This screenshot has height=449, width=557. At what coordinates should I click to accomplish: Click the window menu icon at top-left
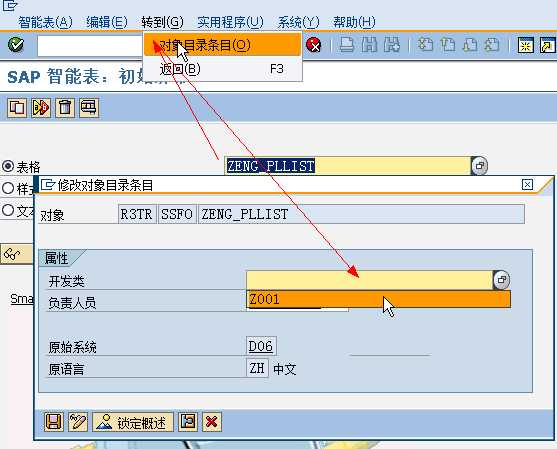[x=10, y=6]
